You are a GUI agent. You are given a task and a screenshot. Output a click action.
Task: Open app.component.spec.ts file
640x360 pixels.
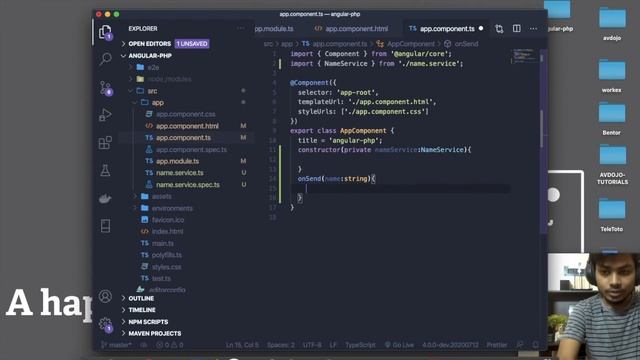(x=191, y=149)
